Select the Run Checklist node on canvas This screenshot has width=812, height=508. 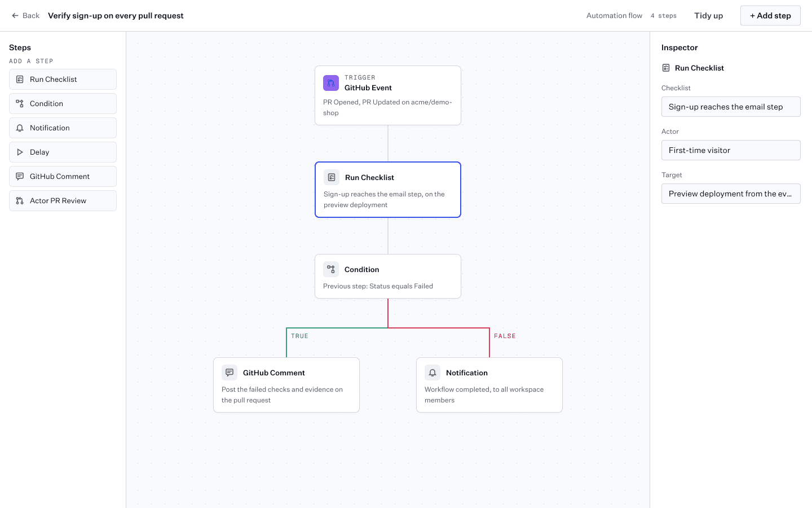pos(388,190)
